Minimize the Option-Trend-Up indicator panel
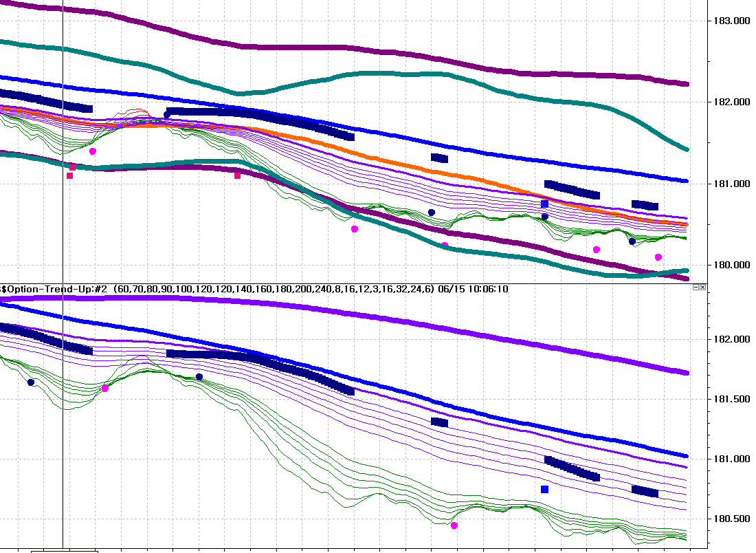The height and width of the screenshot is (553, 756). click(696, 288)
